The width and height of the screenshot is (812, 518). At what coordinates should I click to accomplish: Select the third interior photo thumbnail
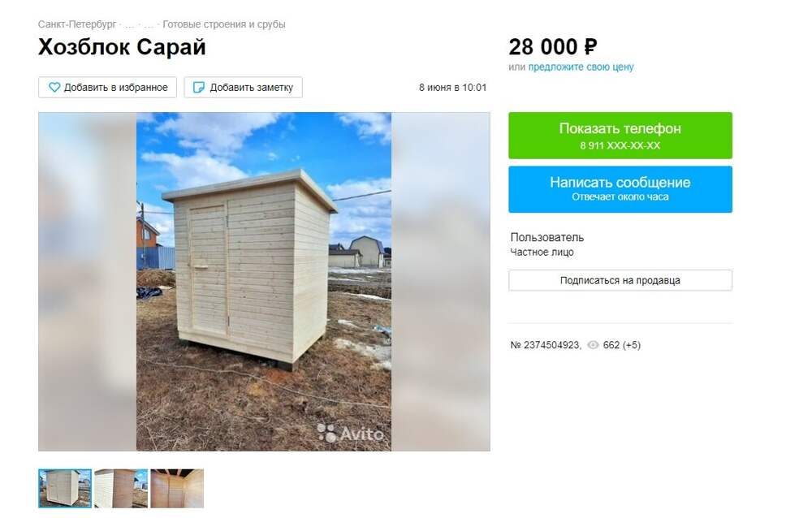pos(177,489)
